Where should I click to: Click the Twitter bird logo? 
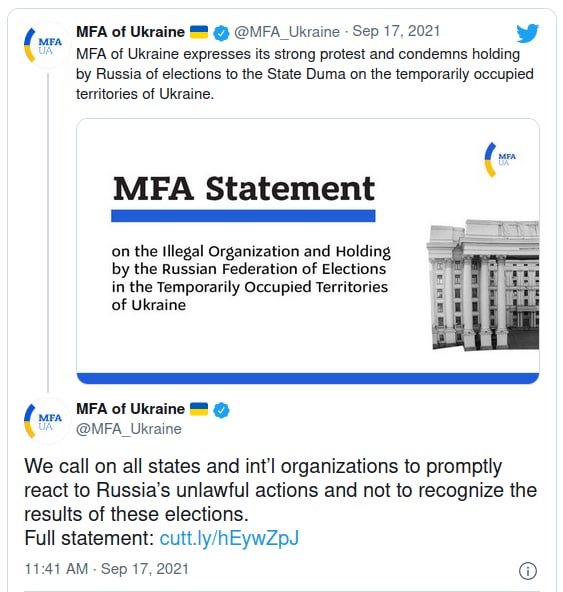coord(527,33)
